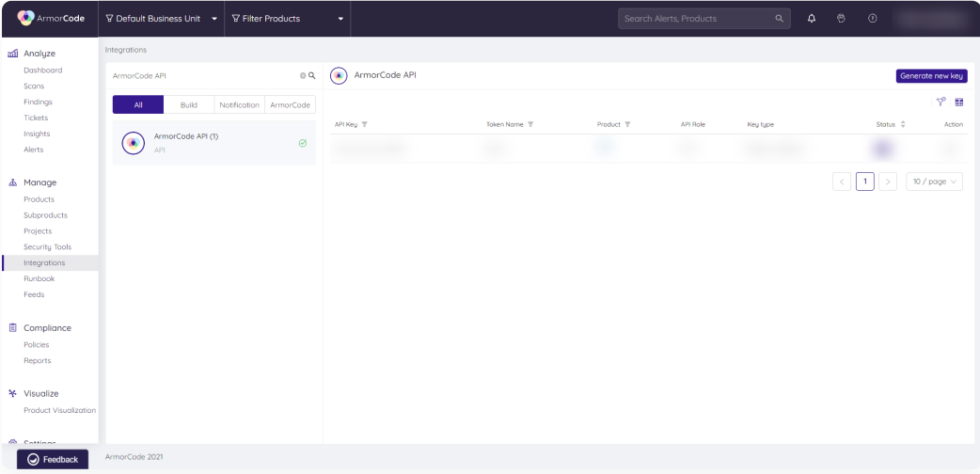This screenshot has width=980, height=474.
Task: Click the Integrations breadcrumb text
Action: 126,50
